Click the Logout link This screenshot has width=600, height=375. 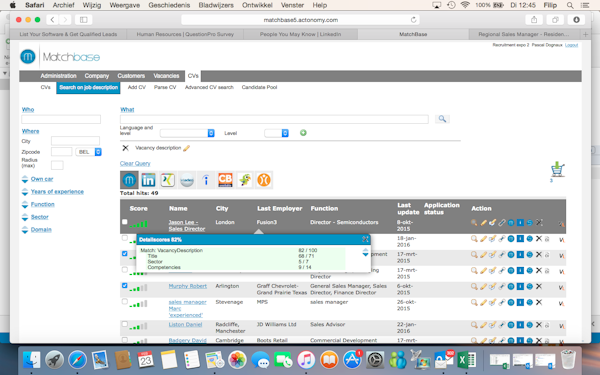coord(571,45)
